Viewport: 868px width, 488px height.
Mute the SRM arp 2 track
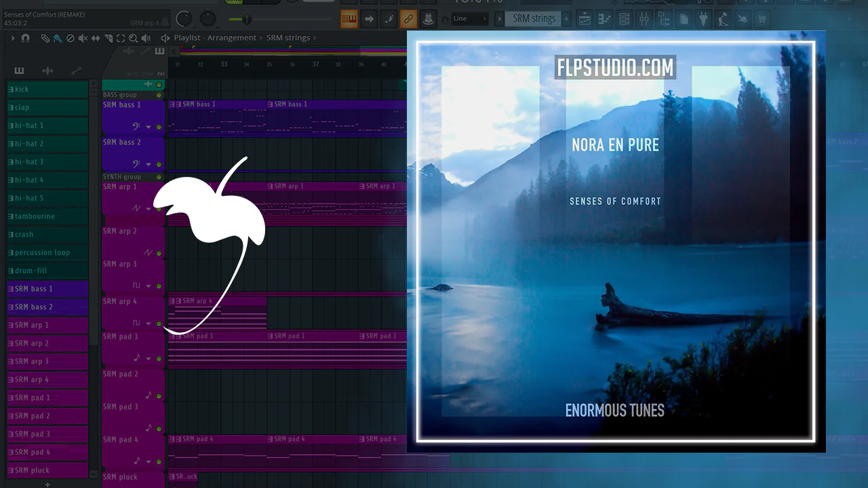point(159,253)
